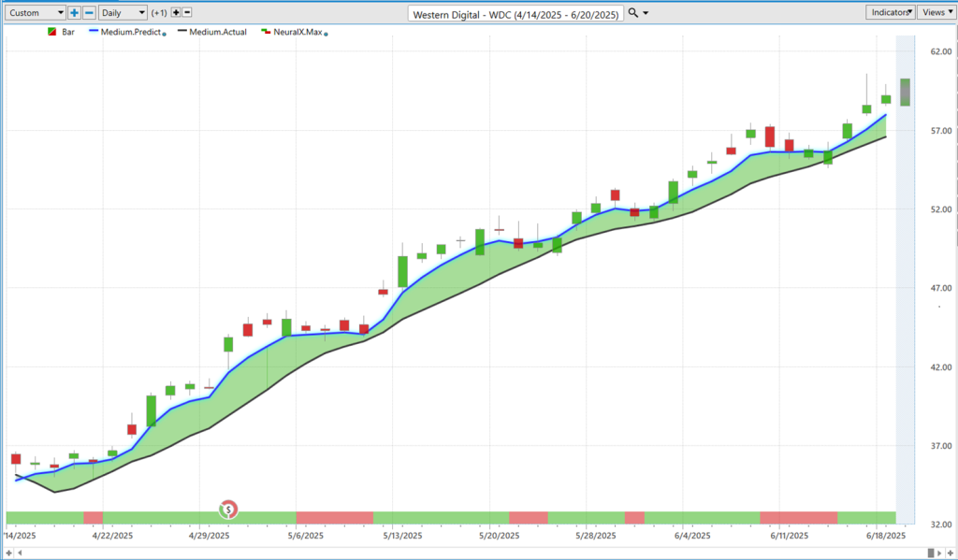The height and width of the screenshot is (560, 958).
Task: Click the Bar legend icon
Action: (x=52, y=32)
